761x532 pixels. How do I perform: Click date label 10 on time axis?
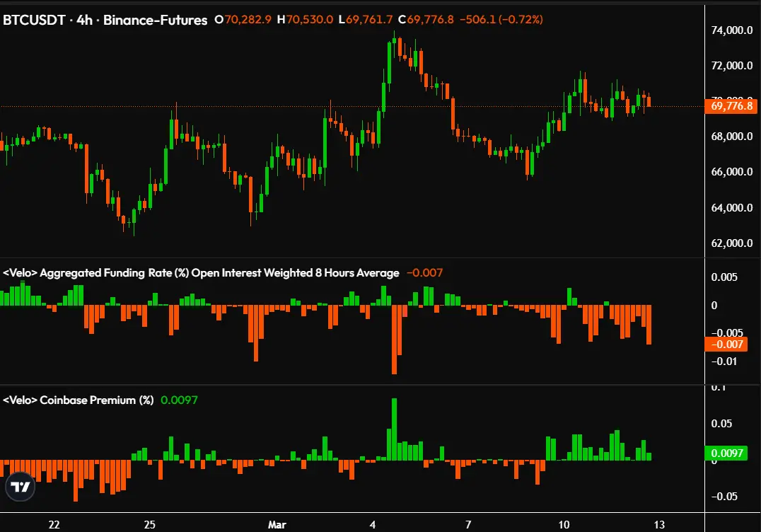pos(564,525)
